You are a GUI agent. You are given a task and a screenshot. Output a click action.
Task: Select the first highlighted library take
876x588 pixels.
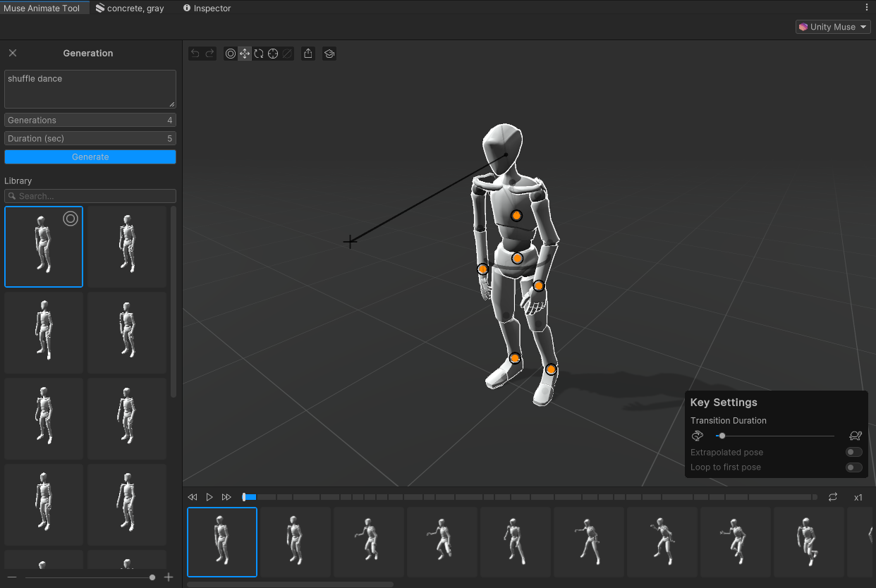[44, 247]
